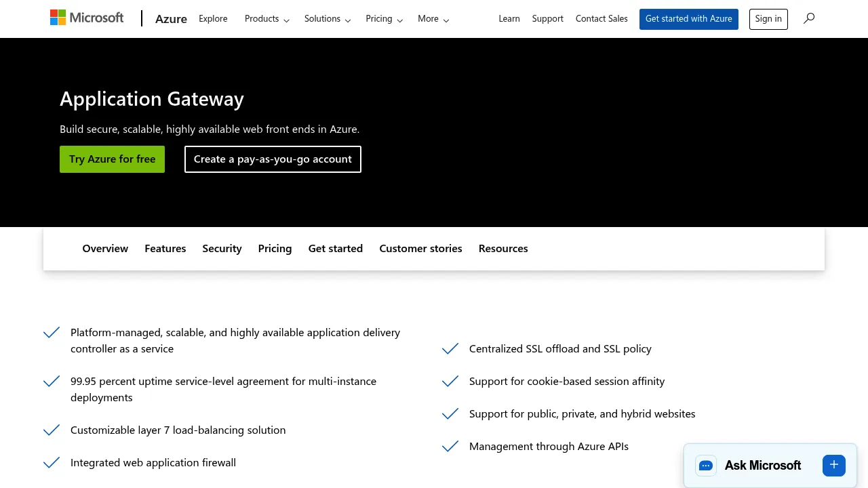
Task: Open the More dropdown menu
Action: (433, 19)
